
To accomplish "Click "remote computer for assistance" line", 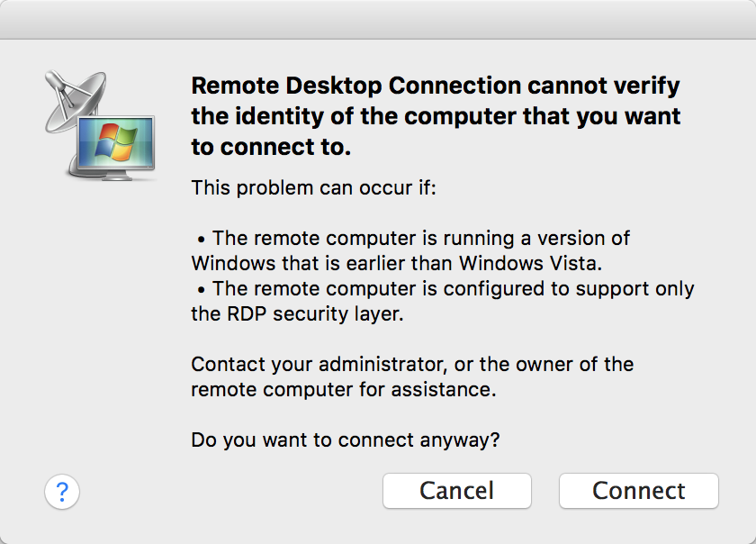I will (x=344, y=390).
